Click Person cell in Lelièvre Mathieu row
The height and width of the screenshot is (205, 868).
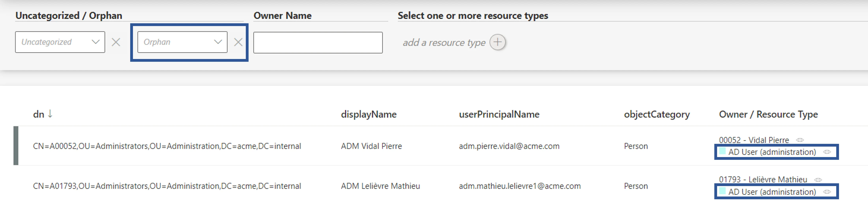(x=636, y=186)
